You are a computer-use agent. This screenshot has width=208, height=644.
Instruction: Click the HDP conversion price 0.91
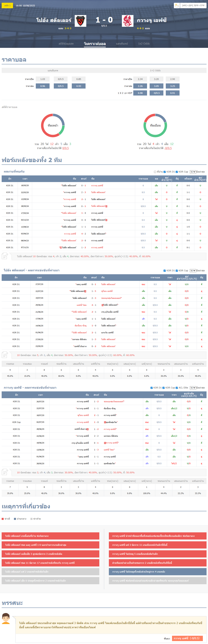click(173, 93)
